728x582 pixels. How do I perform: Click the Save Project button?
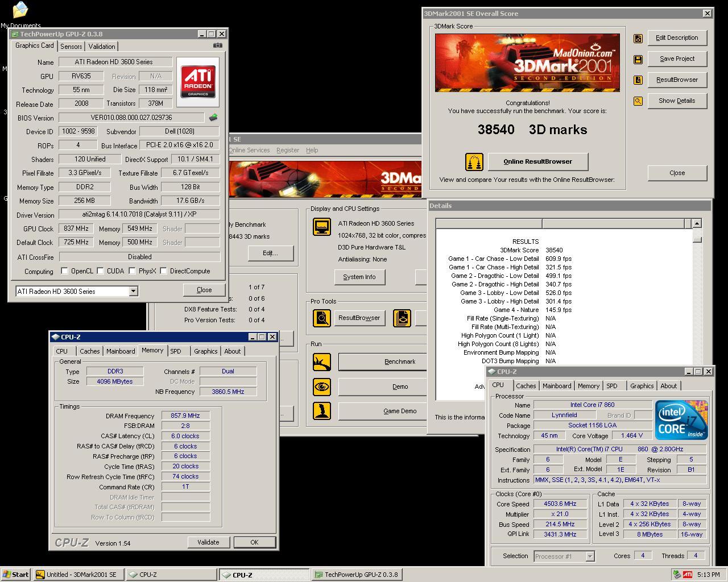(677, 59)
